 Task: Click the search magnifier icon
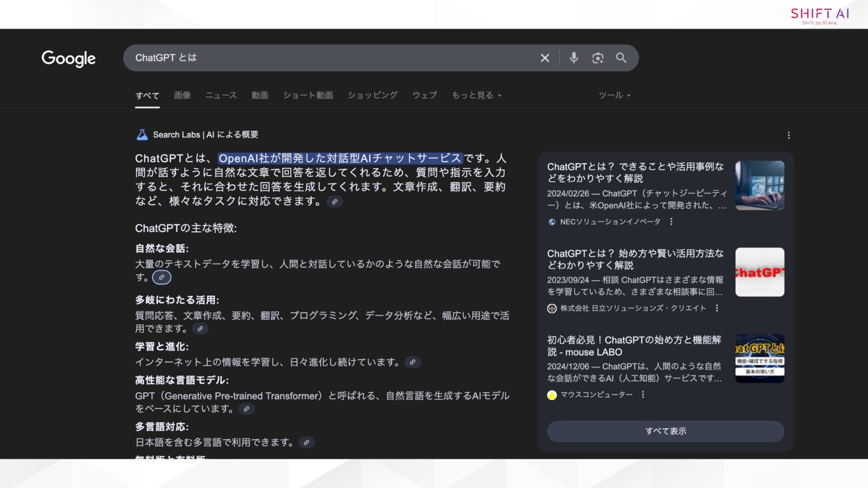pyautogui.click(x=621, y=58)
